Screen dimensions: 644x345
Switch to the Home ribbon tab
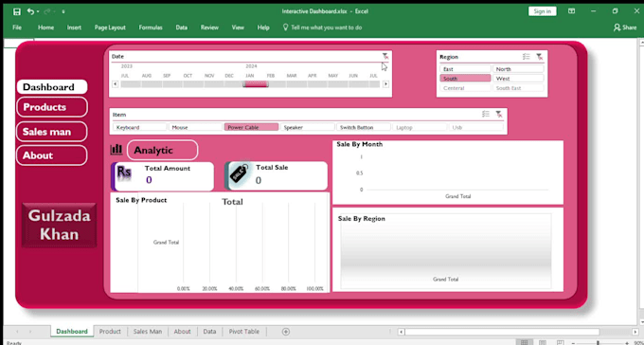[x=45, y=27]
